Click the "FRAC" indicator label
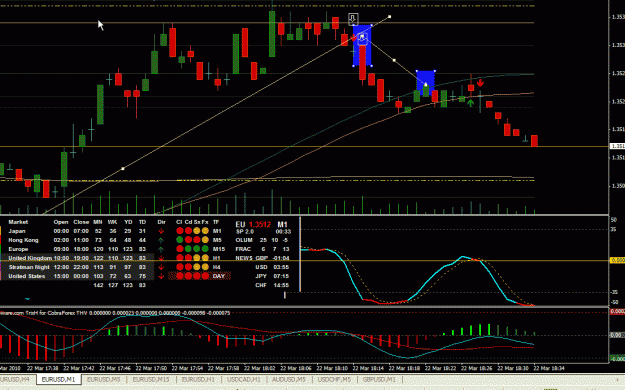625x390 pixels. (243, 249)
